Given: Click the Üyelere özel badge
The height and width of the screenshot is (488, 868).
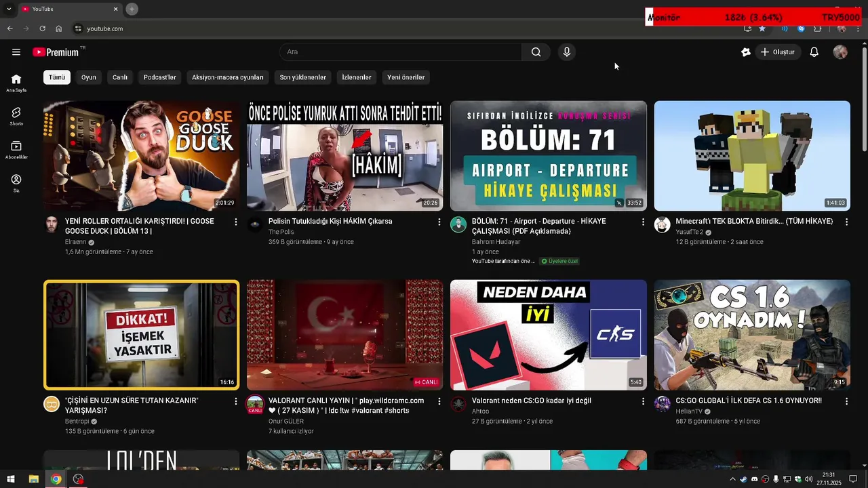Looking at the screenshot, I should click(559, 261).
